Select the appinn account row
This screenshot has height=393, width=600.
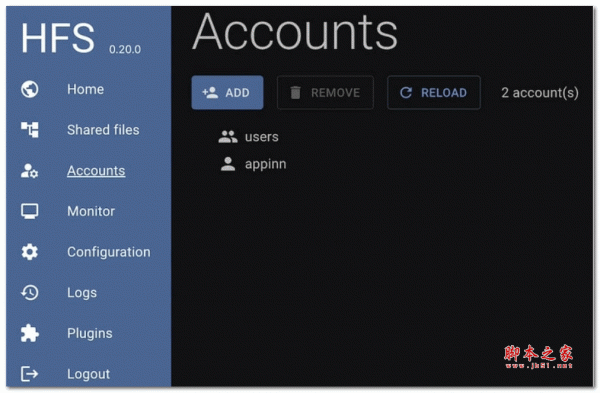[253, 164]
